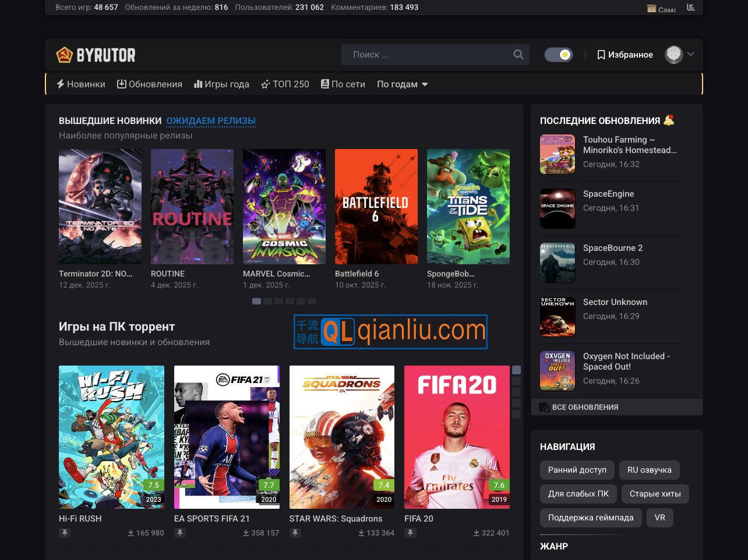Click the Избранное bookmark icon

pos(601,55)
